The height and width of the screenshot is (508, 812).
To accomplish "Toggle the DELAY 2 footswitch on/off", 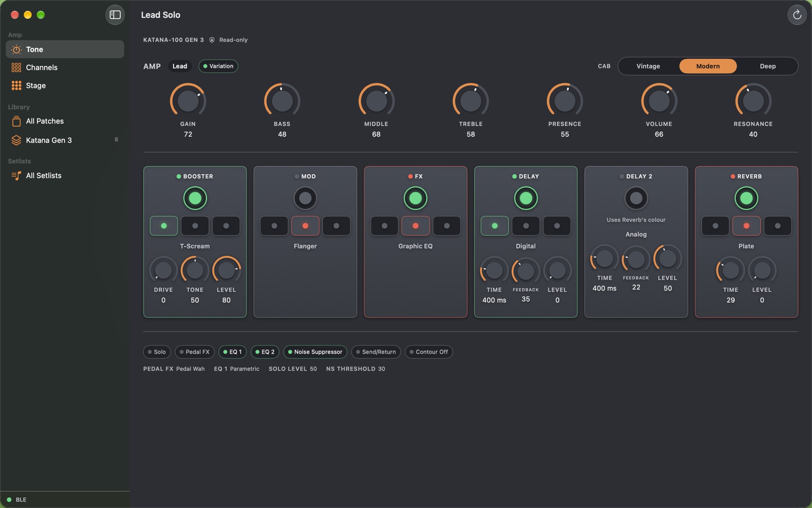I will pos(636,199).
